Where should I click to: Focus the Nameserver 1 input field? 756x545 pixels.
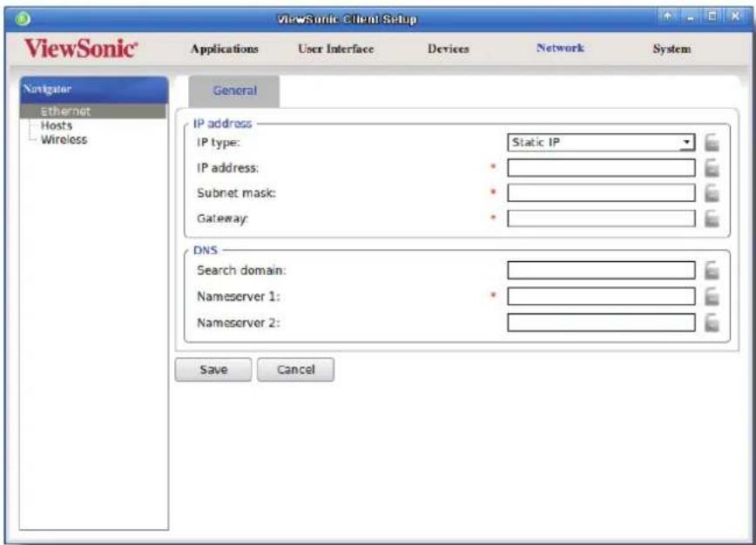pyautogui.click(x=601, y=296)
